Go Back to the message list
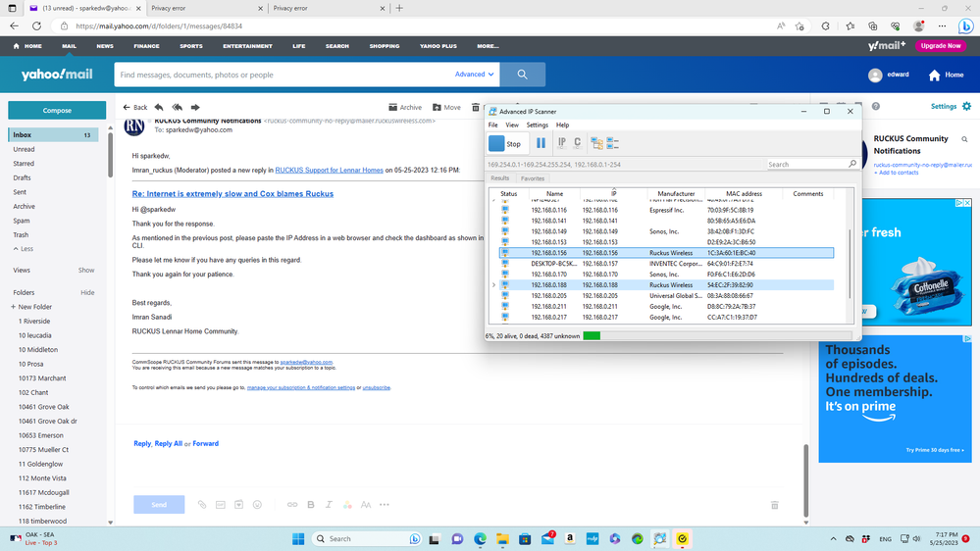 click(135, 108)
